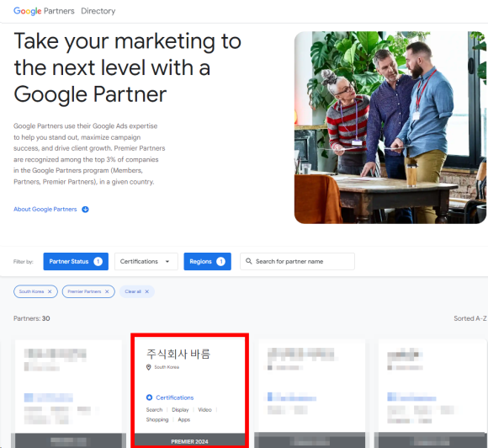Image resolution: width=488 pixels, height=448 pixels.
Task: Click the Display certification text
Action: tap(180, 409)
